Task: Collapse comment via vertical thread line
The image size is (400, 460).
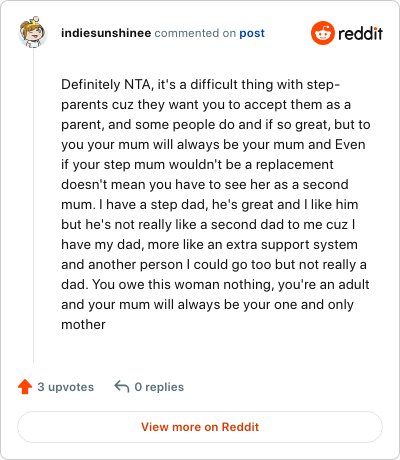Action: click(33, 206)
